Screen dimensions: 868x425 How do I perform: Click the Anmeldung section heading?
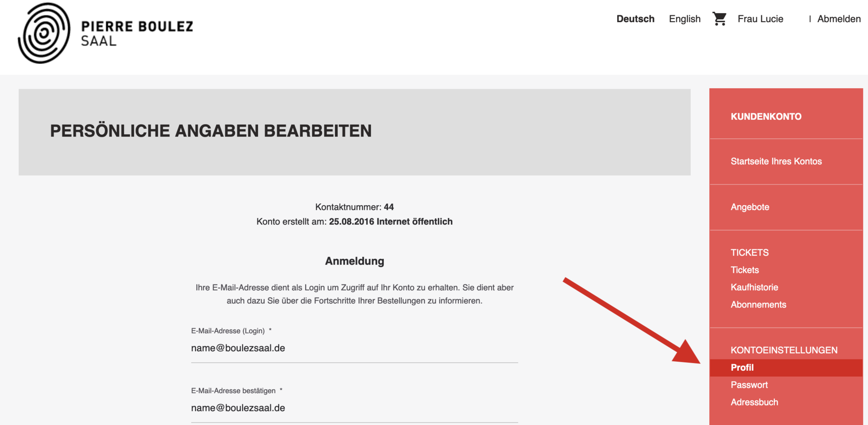point(354,261)
